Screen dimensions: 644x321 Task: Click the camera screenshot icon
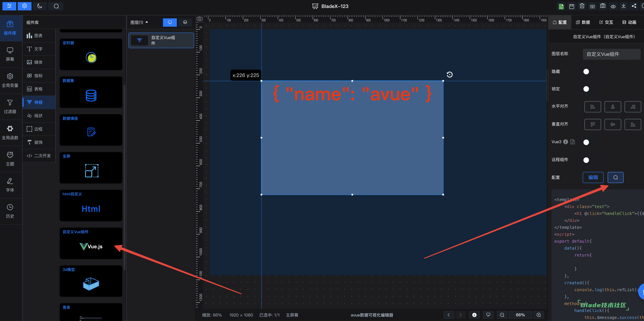point(603,6)
